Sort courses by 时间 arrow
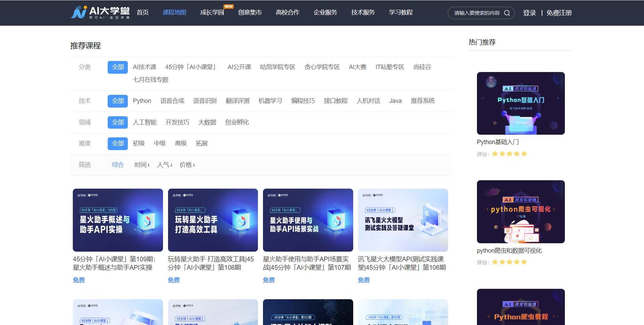 [x=149, y=165]
